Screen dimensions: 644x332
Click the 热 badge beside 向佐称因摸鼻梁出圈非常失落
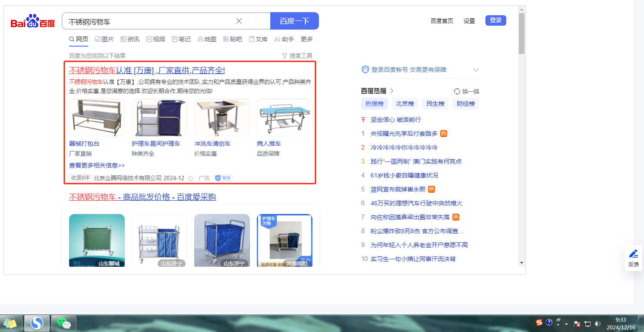pos(456,217)
